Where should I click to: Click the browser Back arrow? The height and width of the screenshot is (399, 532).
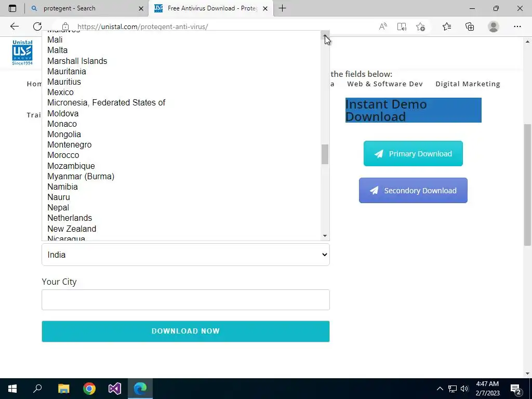pyautogui.click(x=14, y=26)
